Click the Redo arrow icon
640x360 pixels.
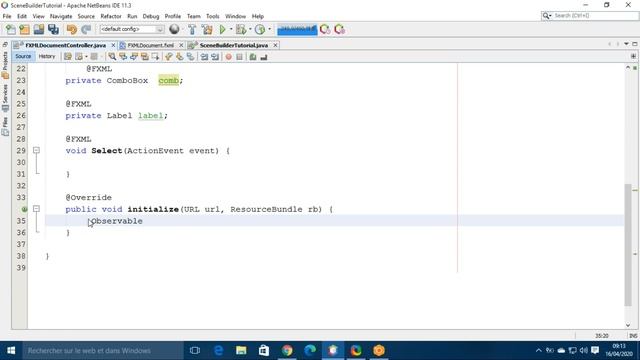coord(86,29)
